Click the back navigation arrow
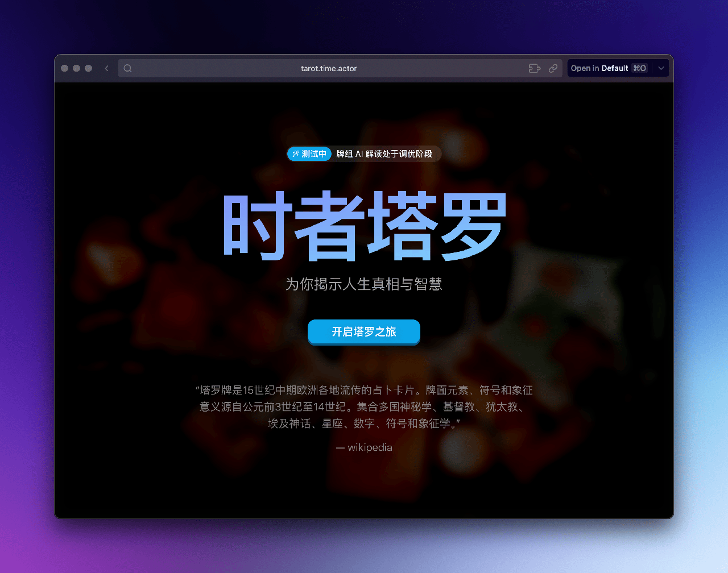 pos(106,68)
